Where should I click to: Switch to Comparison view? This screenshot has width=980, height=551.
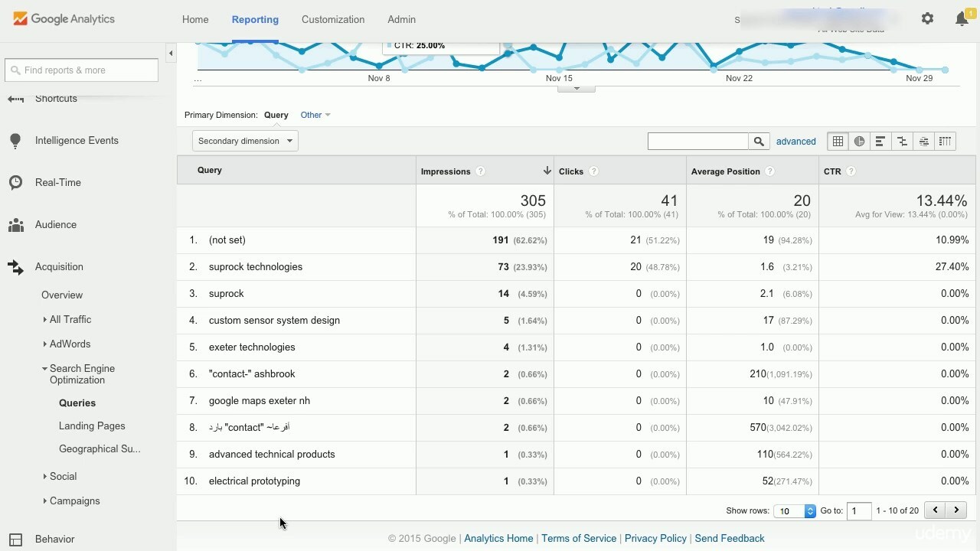click(x=903, y=141)
